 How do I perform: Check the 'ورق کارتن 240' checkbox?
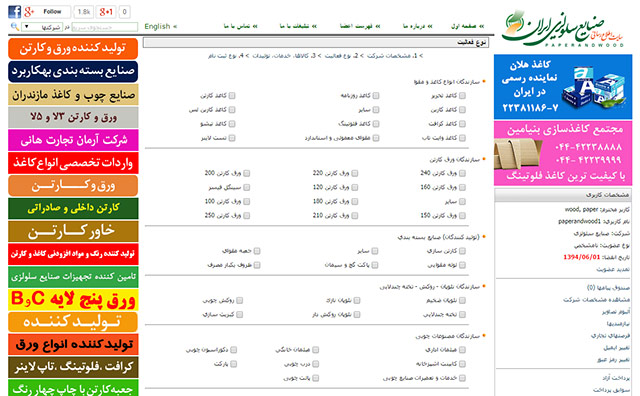(462, 174)
